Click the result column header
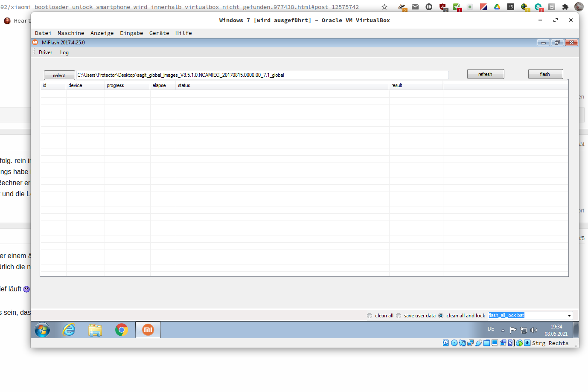 pos(416,85)
